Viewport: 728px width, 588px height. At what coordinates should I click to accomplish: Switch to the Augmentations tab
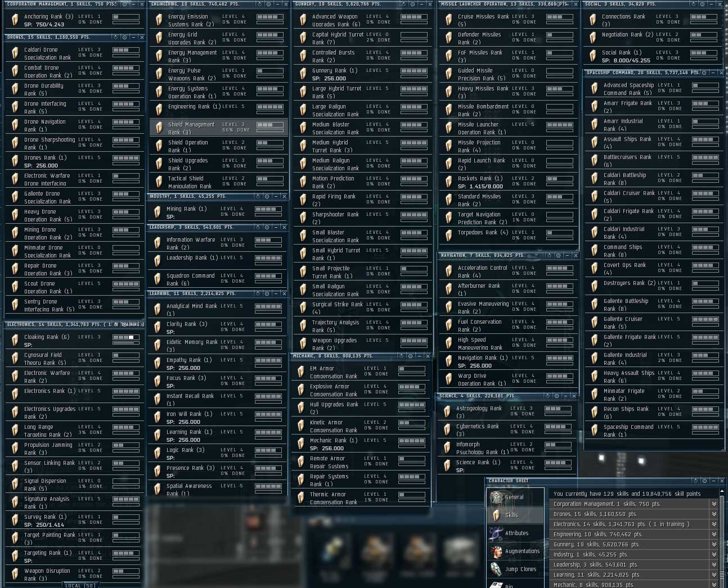pyautogui.click(x=515, y=551)
